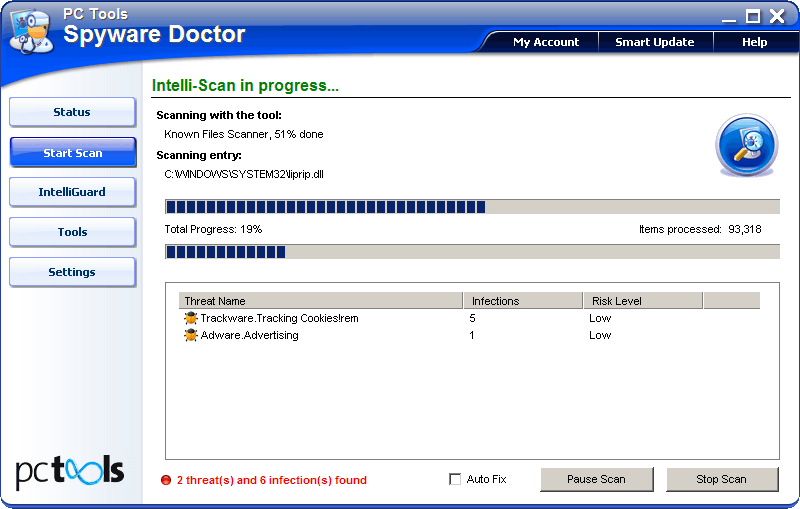The image size is (800, 509).
Task: Click the Low risk of Adware.Advertising
Action: click(x=600, y=335)
